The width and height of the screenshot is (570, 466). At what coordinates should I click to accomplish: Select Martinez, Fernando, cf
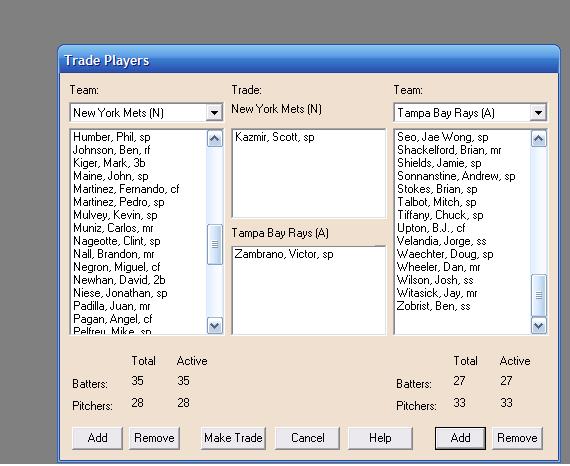point(126,189)
